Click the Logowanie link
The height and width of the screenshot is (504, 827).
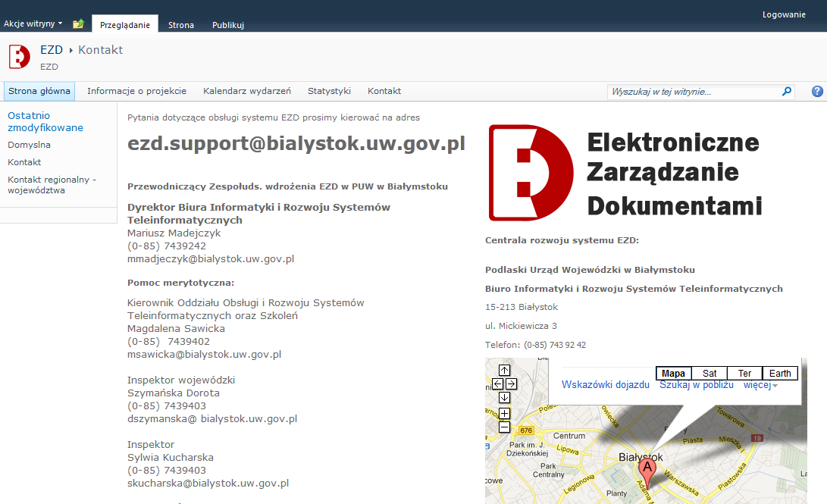pos(784,14)
